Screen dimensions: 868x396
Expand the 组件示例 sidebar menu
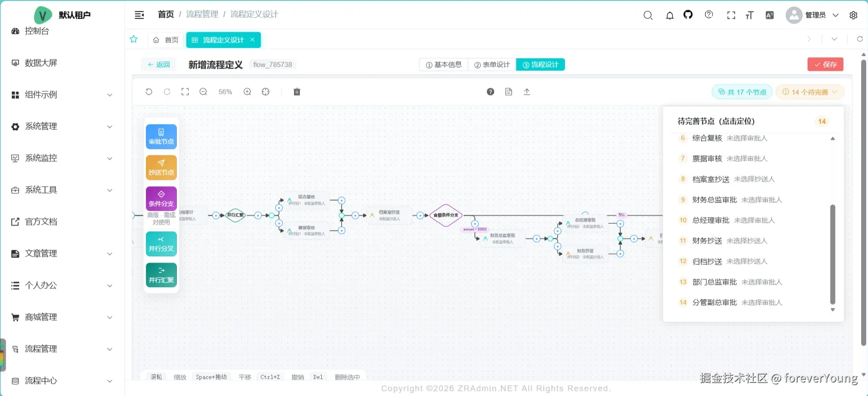pos(62,94)
